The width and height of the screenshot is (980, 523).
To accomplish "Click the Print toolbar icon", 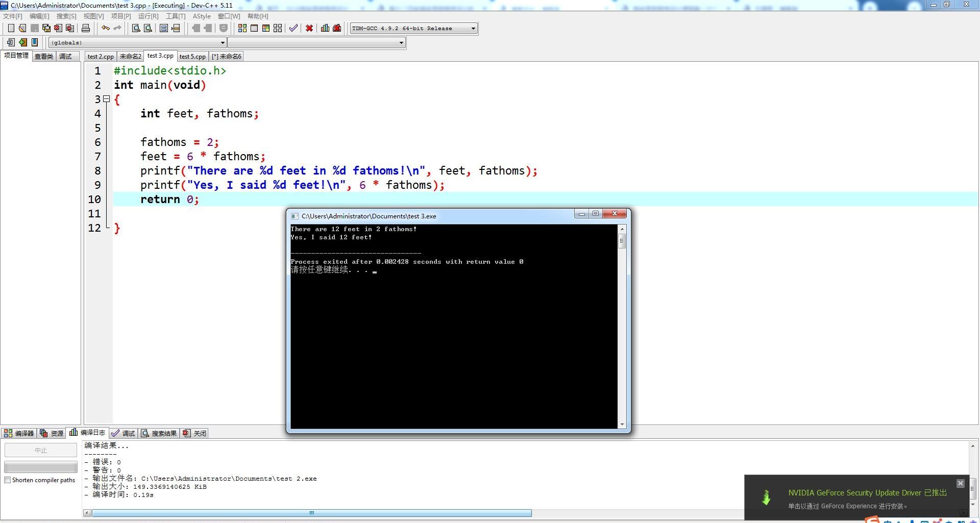I will pos(86,29).
